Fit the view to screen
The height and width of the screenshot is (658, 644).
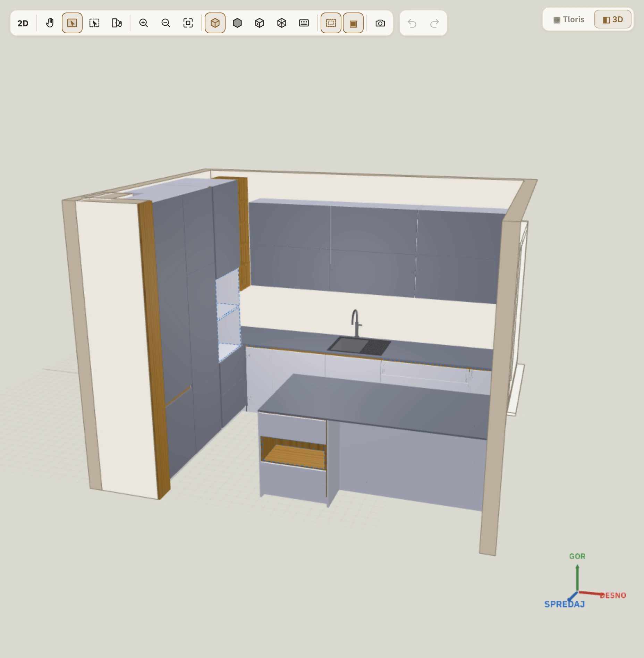point(188,23)
